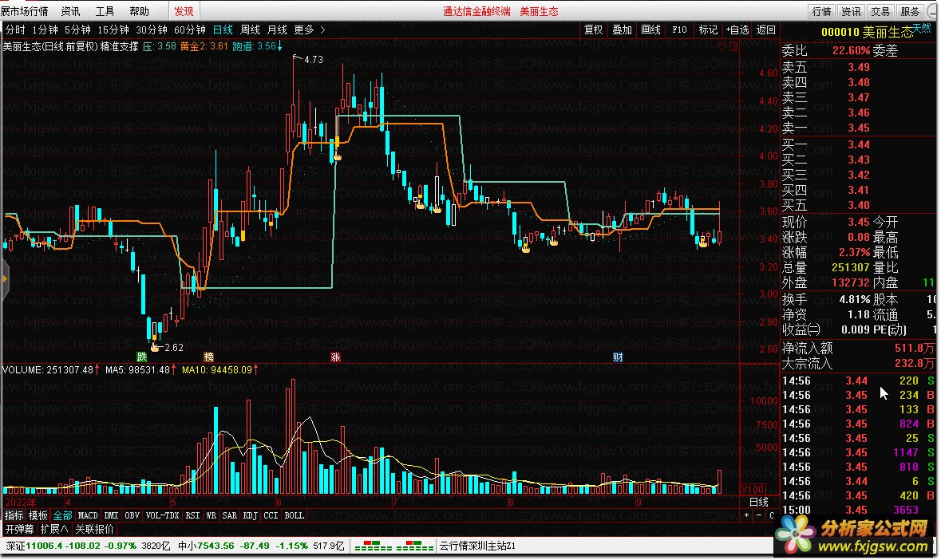
Task: Click the left edge panel expand arrow
Action: (x=5, y=278)
